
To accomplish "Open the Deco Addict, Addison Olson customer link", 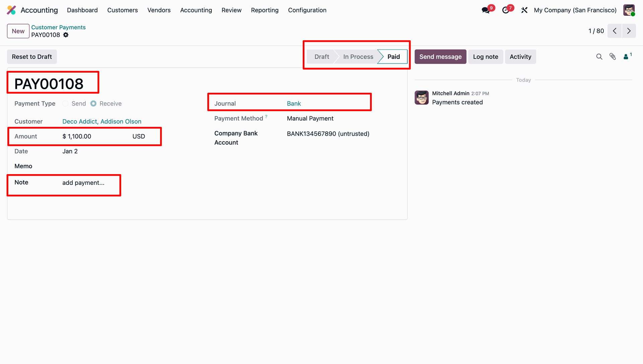I will click(x=102, y=122).
